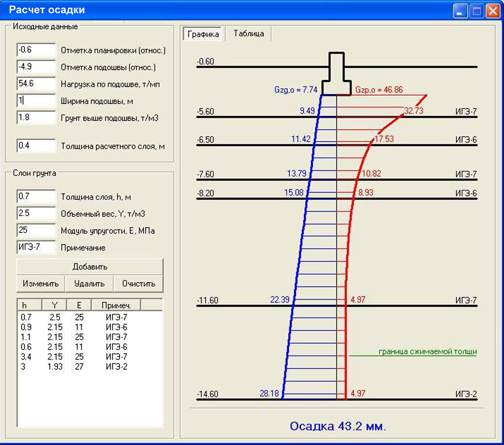Click the -14.60 elevation label
The height and width of the screenshot is (445, 504).
click(x=208, y=394)
